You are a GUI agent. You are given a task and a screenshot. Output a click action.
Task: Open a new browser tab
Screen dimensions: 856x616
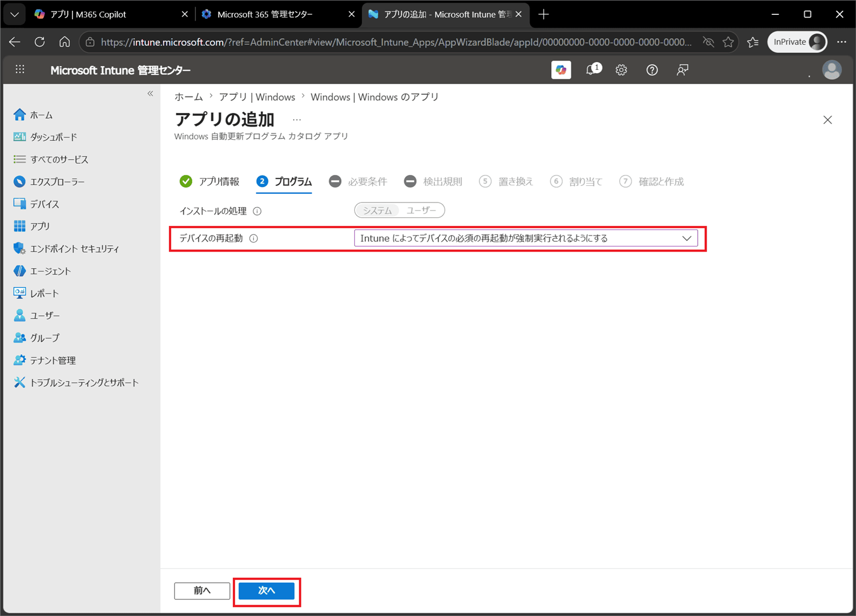point(544,14)
